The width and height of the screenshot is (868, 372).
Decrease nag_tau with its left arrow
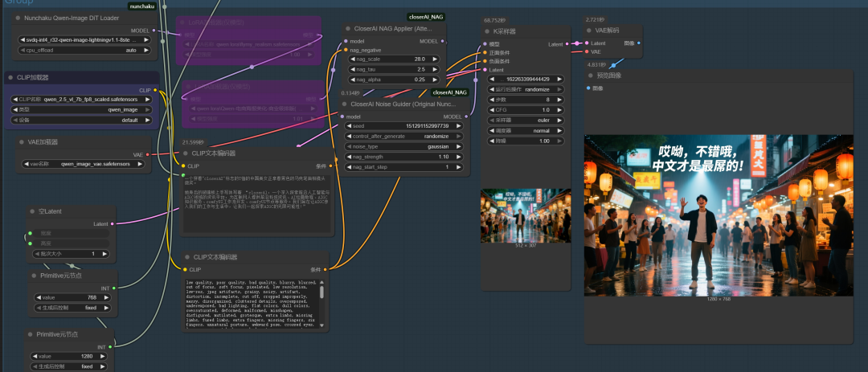353,69
